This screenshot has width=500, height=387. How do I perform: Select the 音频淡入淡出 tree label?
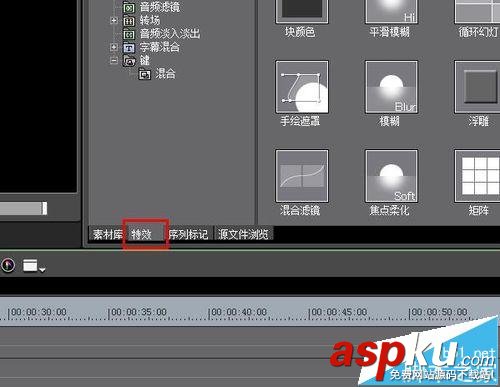coord(170,34)
